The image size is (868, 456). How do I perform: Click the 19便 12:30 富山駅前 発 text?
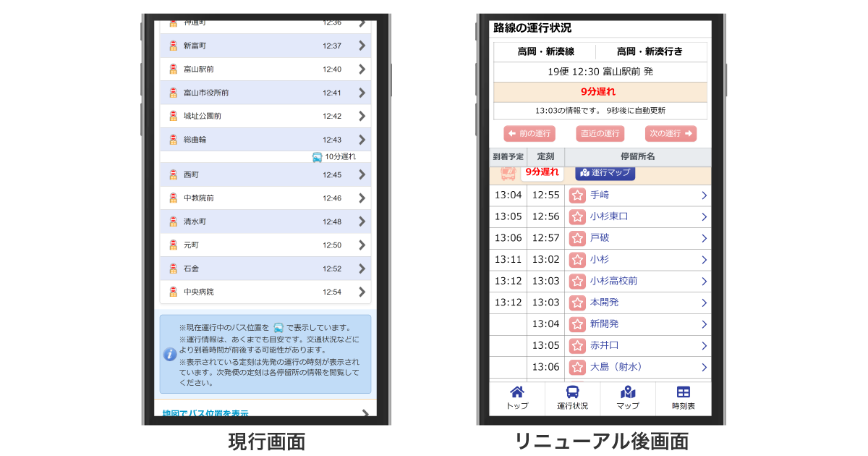point(600,72)
